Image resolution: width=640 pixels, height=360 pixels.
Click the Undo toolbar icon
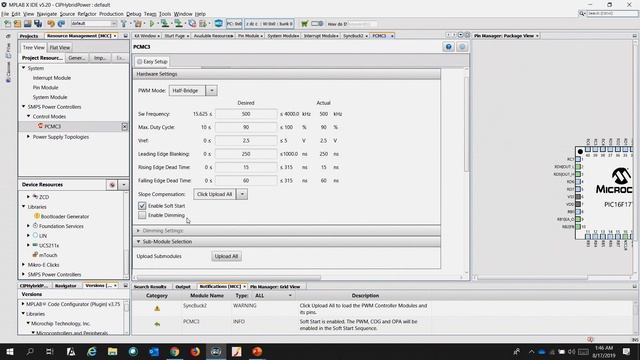click(51, 24)
